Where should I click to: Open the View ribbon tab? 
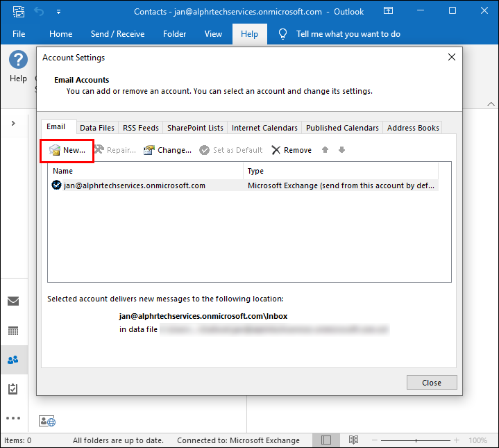(213, 34)
